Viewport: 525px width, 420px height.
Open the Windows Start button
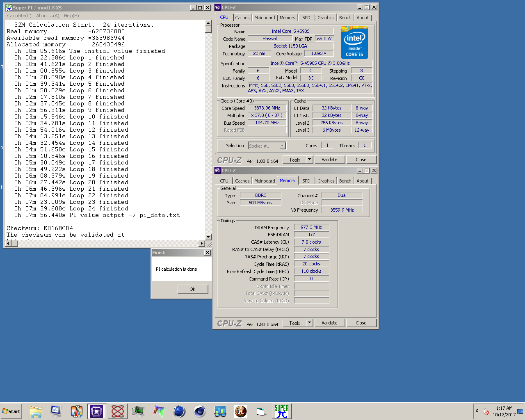(11, 411)
